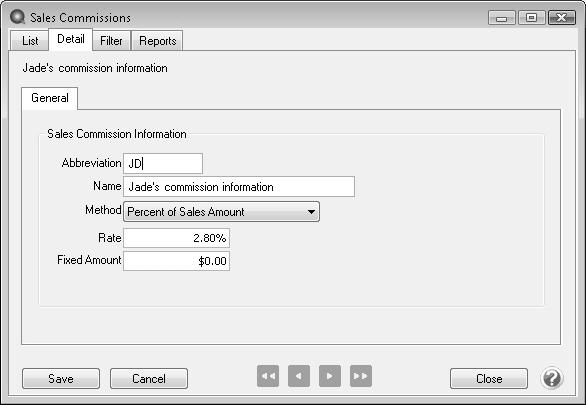Select the General sub-tab
This screenshot has width=586, height=405.
click(50, 98)
